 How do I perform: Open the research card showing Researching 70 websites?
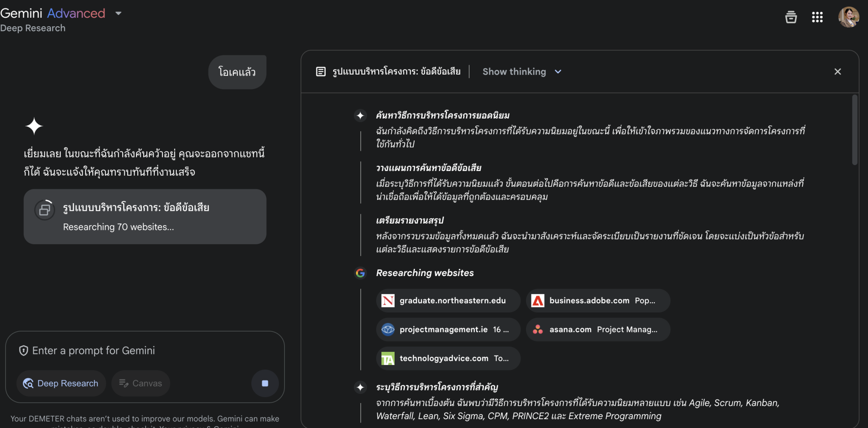pyautogui.click(x=145, y=216)
